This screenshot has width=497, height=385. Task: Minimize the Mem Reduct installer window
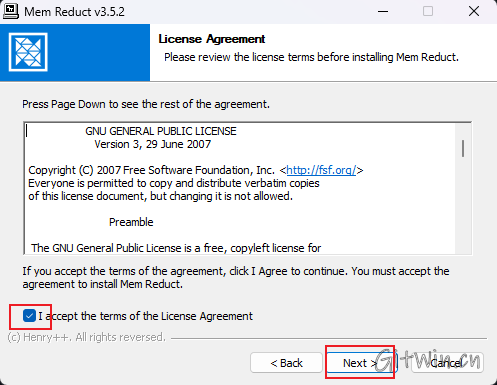click(383, 12)
